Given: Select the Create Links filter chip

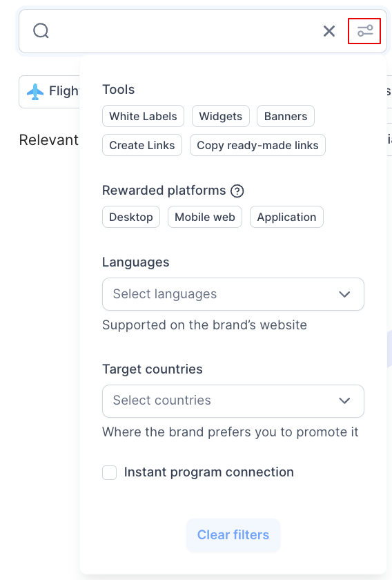Looking at the screenshot, I should [142, 145].
